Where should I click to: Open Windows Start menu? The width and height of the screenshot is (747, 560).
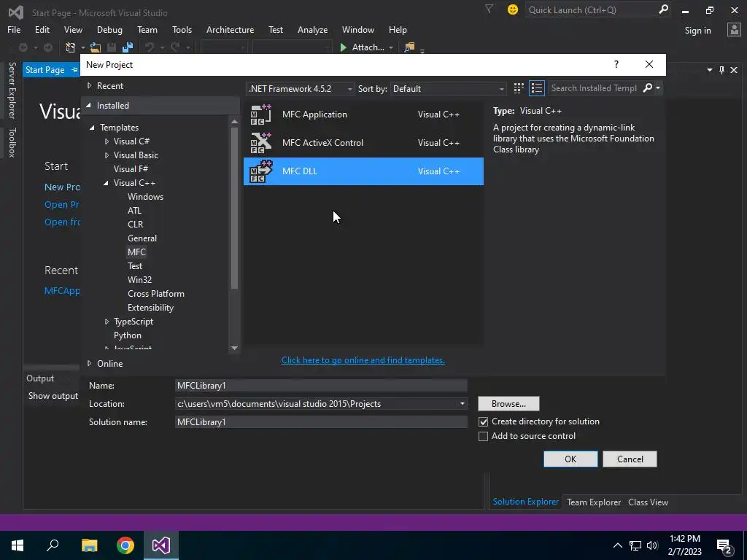tap(18, 545)
